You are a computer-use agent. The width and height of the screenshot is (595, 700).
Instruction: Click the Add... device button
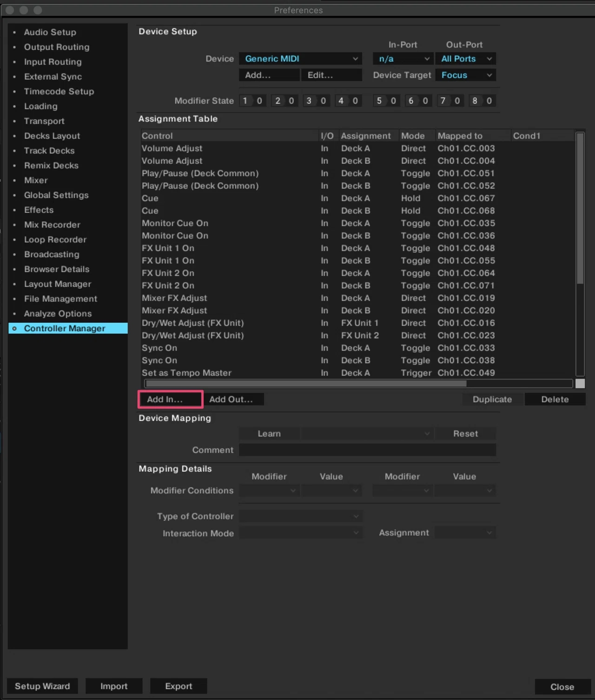(x=269, y=75)
